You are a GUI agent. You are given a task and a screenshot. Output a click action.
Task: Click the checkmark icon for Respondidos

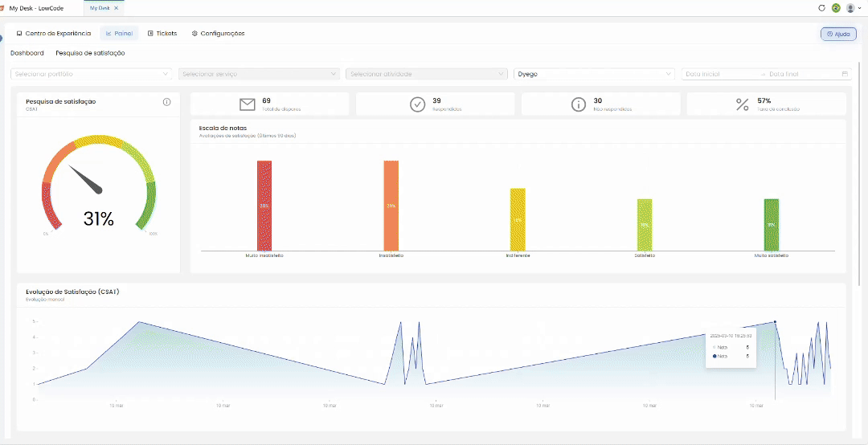pyautogui.click(x=417, y=104)
